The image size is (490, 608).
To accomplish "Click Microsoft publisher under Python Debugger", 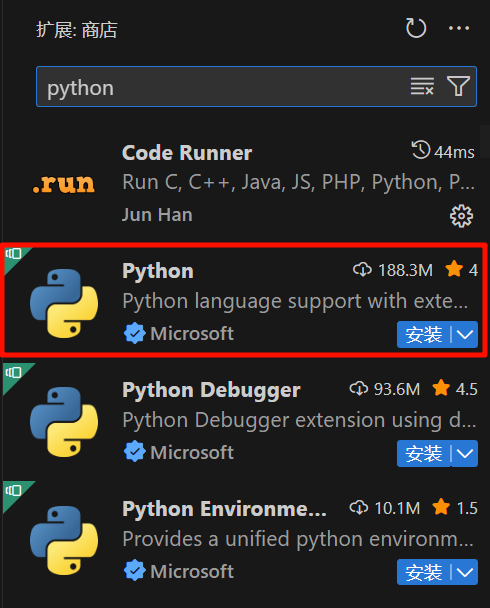I will pos(192,453).
